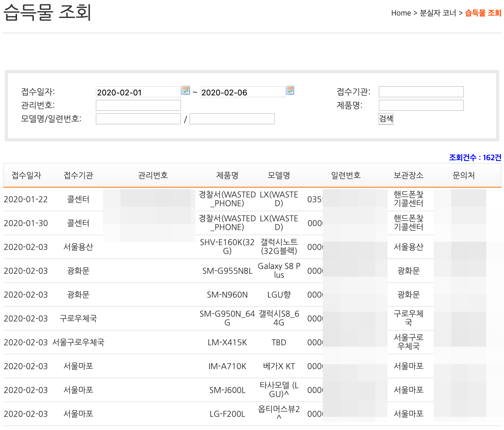The image size is (504, 430).
Task: Click product cell SM-G950N_64G
Action: point(227,318)
